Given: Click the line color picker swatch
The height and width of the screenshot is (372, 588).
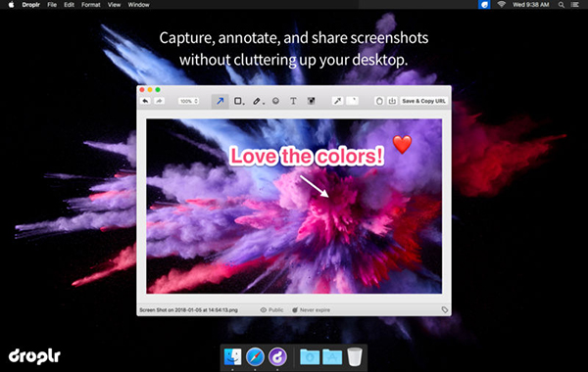Looking at the screenshot, I should 353,101.
